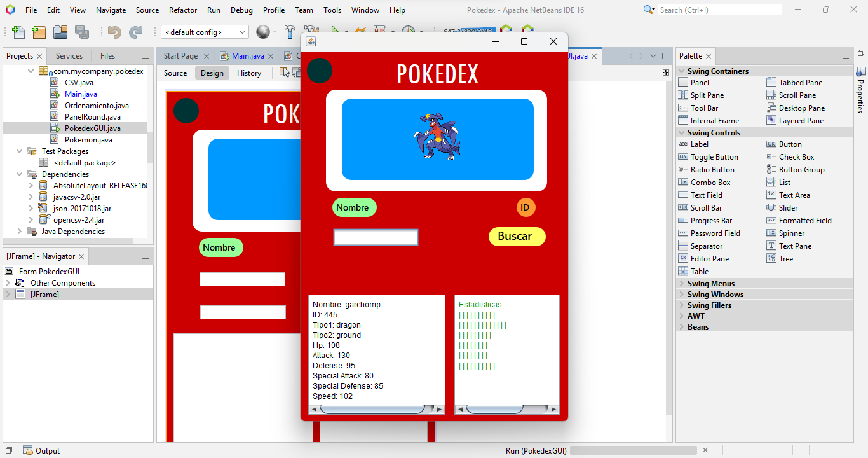This screenshot has width=868, height=458.
Task: Switch to the Services tab
Action: (x=69, y=56)
